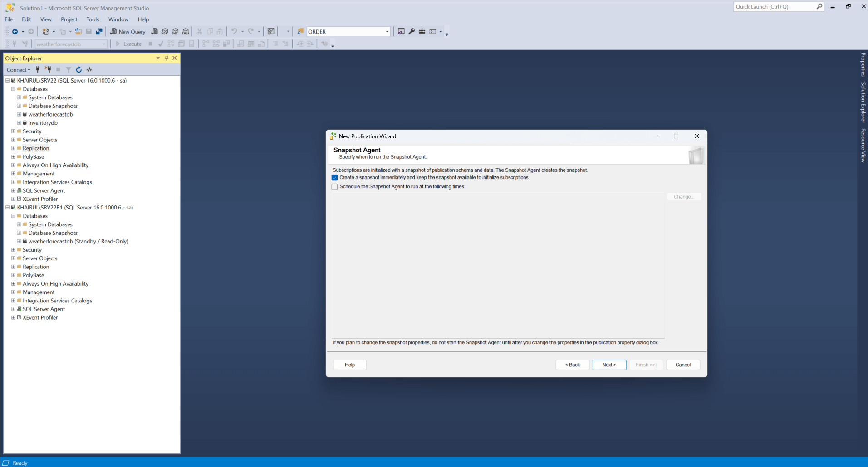The height and width of the screenshot is (467, 868).
Task: Click the Save All toolbar icon
Action: [99, 32]
